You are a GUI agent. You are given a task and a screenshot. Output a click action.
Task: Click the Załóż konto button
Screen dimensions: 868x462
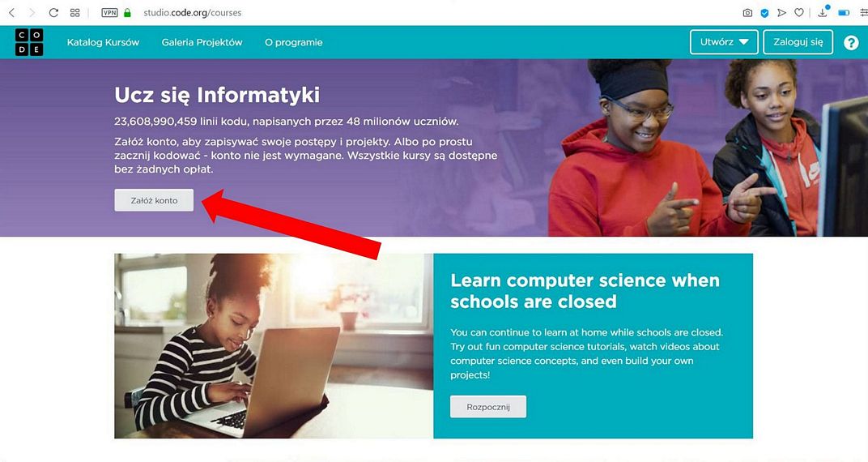coord(154,200)
